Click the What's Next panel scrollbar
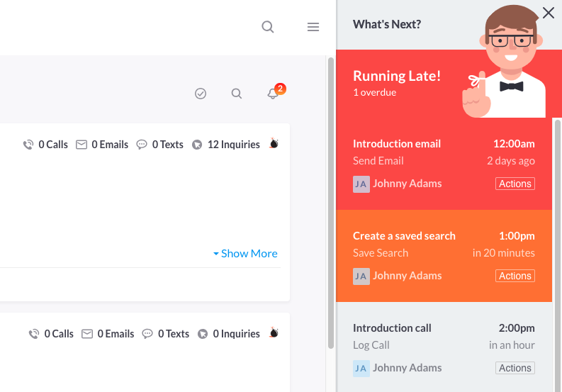The height and width of the screenshot is (392, 562). click(x=557, y=255)
